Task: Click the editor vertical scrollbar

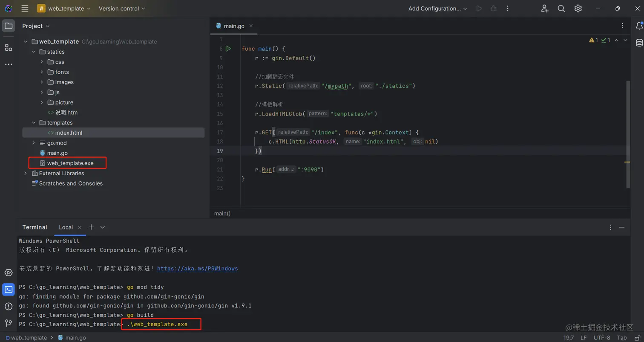Action: tap(628, 134)
